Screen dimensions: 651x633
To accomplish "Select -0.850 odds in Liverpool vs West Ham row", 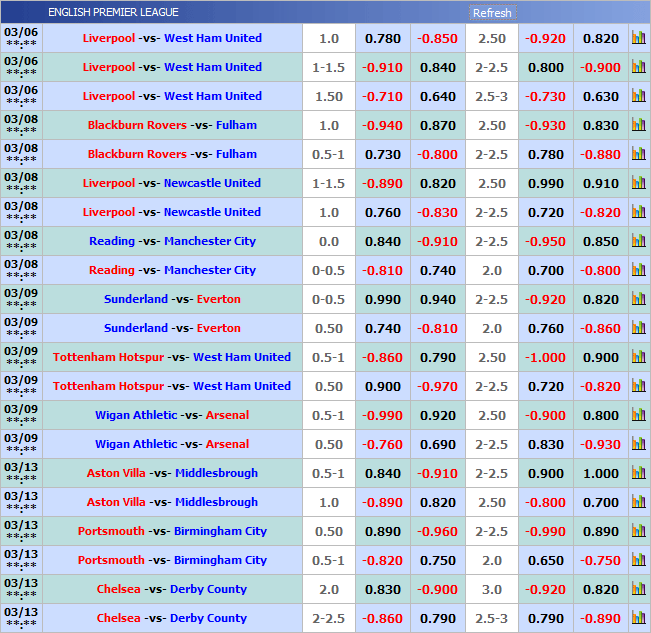I will 438,39.
